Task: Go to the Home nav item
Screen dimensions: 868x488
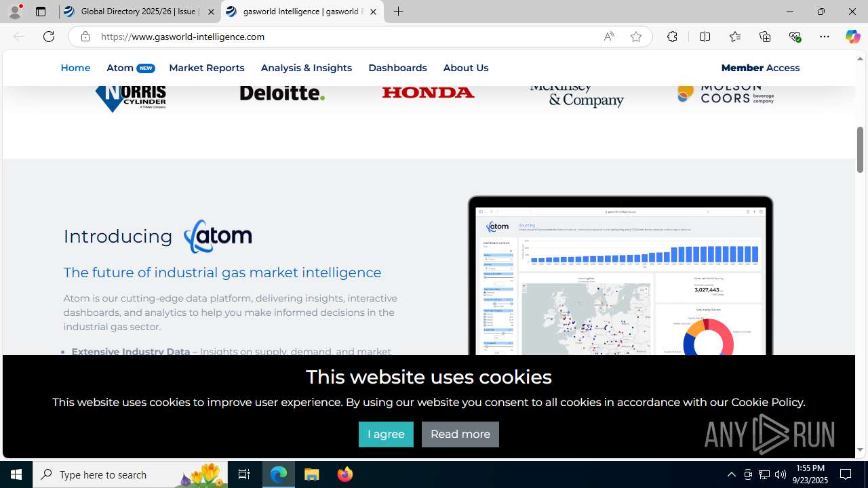Action: pos(75,68)
